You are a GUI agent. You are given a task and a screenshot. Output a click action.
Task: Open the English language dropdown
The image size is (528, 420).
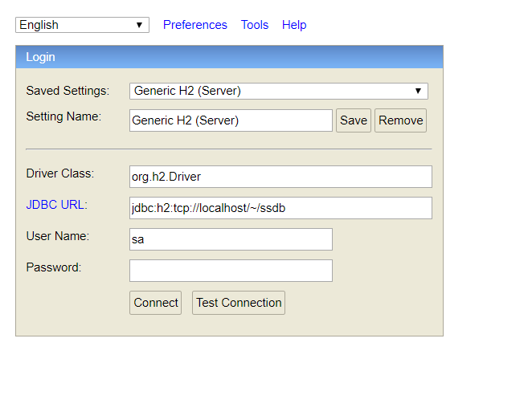coord(82,25)
